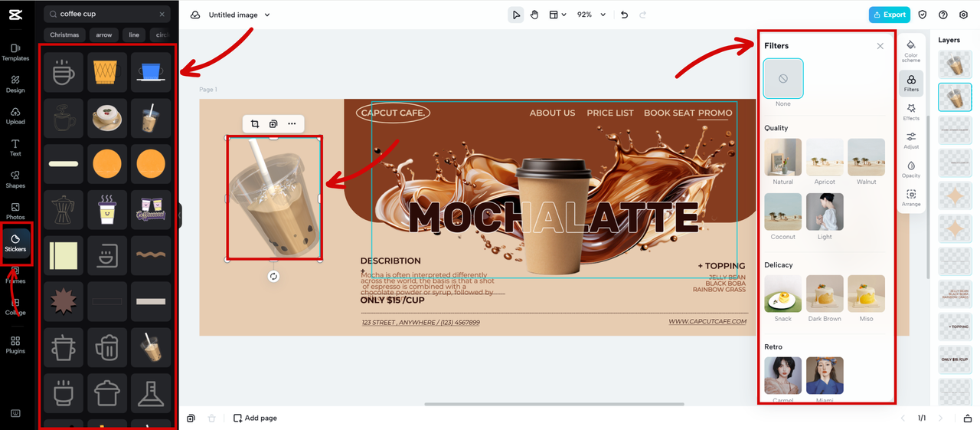Screen dimensions: 980x430
Task: Go to the previous page arrow
Action: click(903, 418)
